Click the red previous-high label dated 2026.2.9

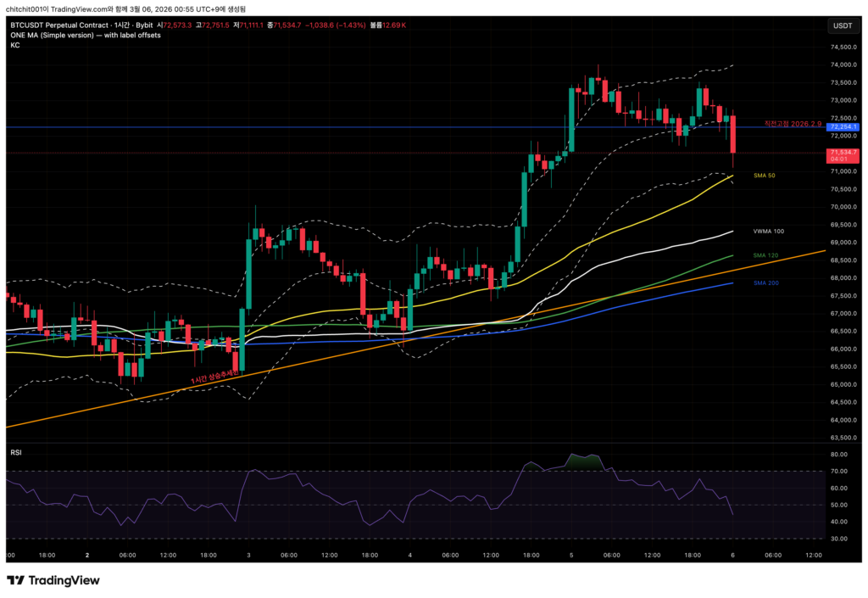point(793,123)
